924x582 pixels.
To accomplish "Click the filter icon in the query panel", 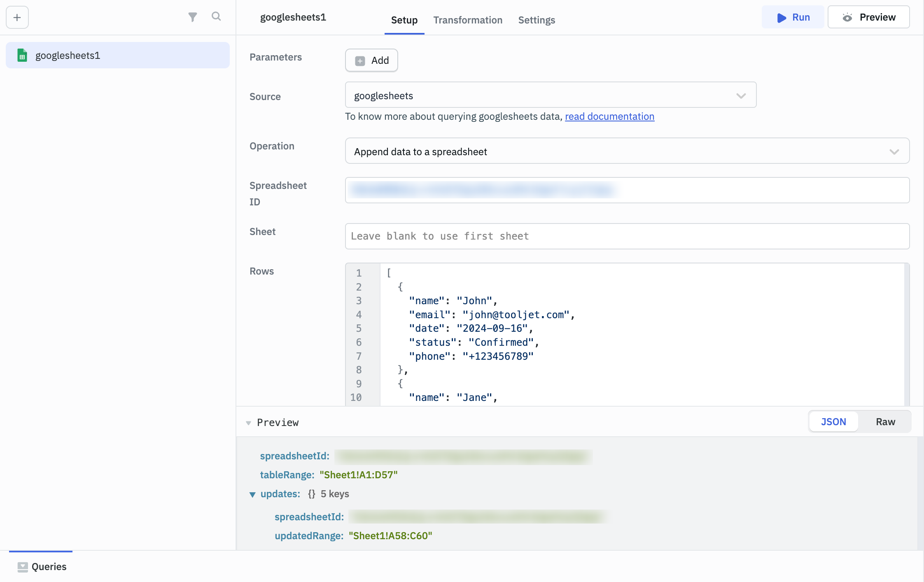I will (193, 17).
